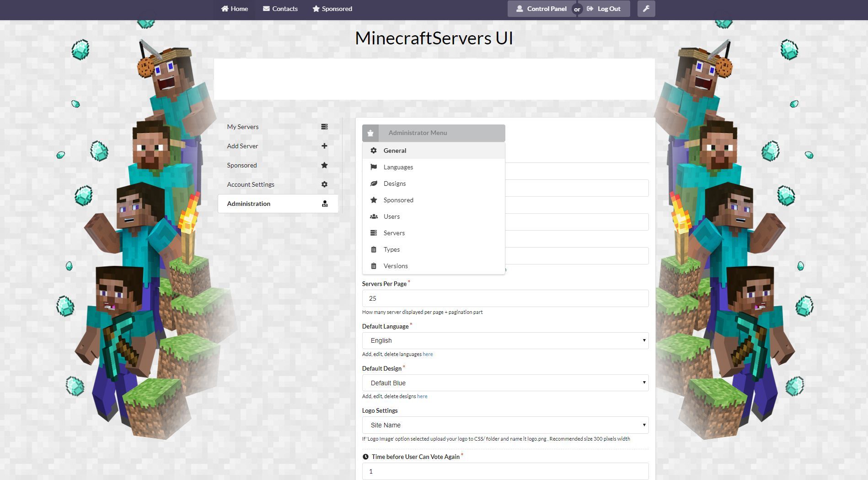Image resolution: width=868 pixels, height=480 pixels.
Task: Click the admin user icon beside Administration
Action: pyautogui.click(x=325, y=204)
